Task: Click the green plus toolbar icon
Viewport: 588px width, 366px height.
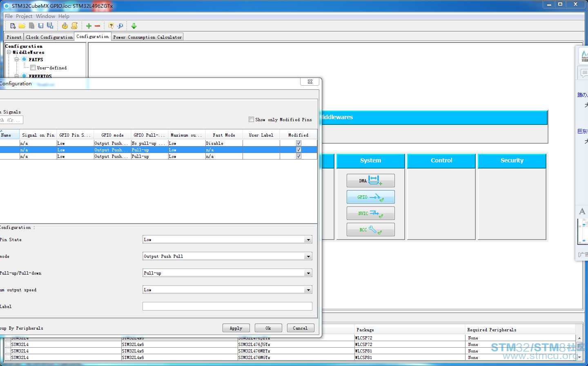Action: 89,26
